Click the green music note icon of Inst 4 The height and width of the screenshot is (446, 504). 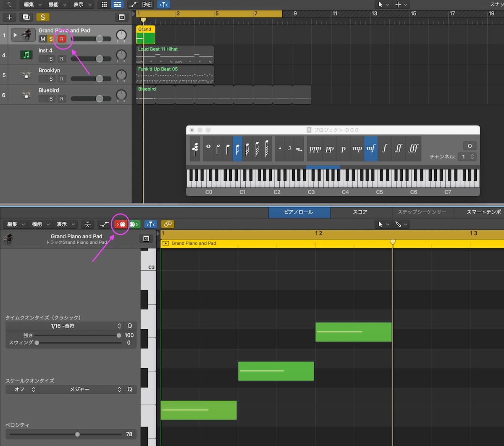coord(26,55)
